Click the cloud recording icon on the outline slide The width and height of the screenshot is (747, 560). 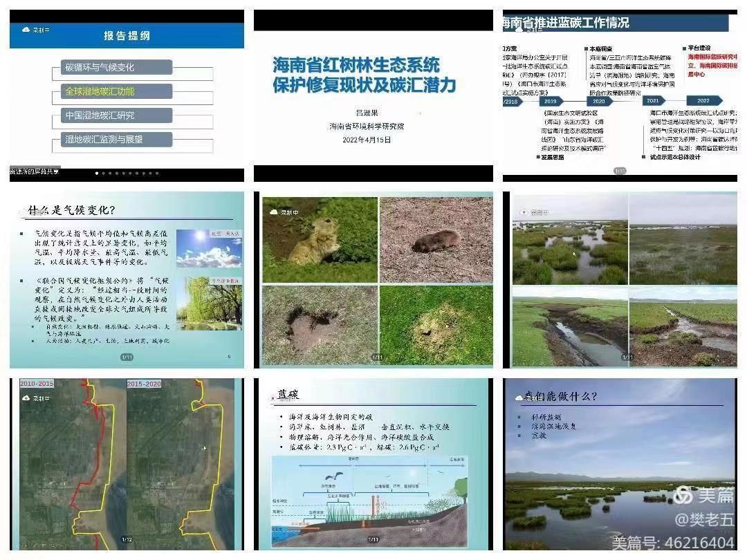click(x=26, y=30)
